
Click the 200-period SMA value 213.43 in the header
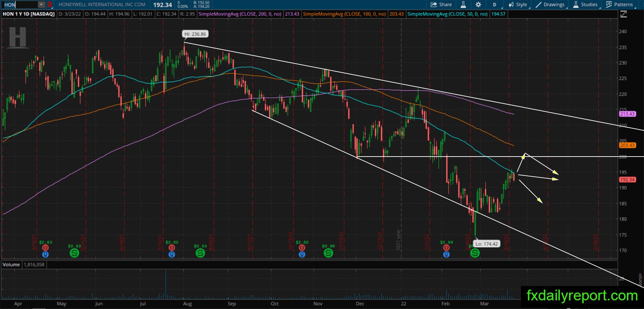coord(292,14)
